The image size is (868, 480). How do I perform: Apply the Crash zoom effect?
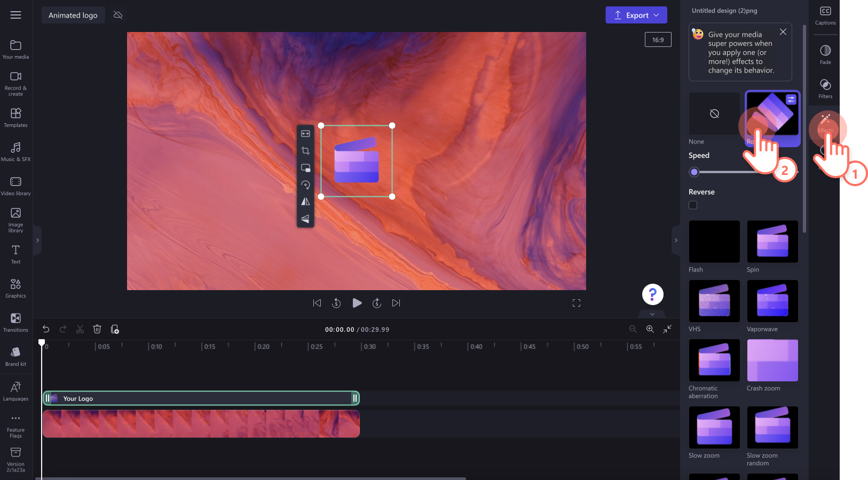tap(772, 360)
